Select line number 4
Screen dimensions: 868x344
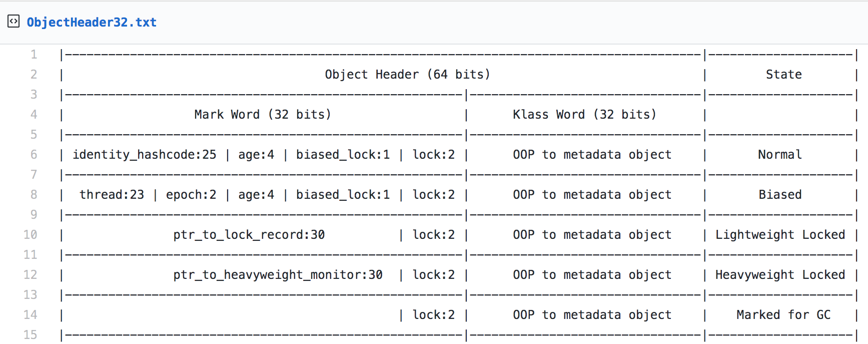pos(34,114)
